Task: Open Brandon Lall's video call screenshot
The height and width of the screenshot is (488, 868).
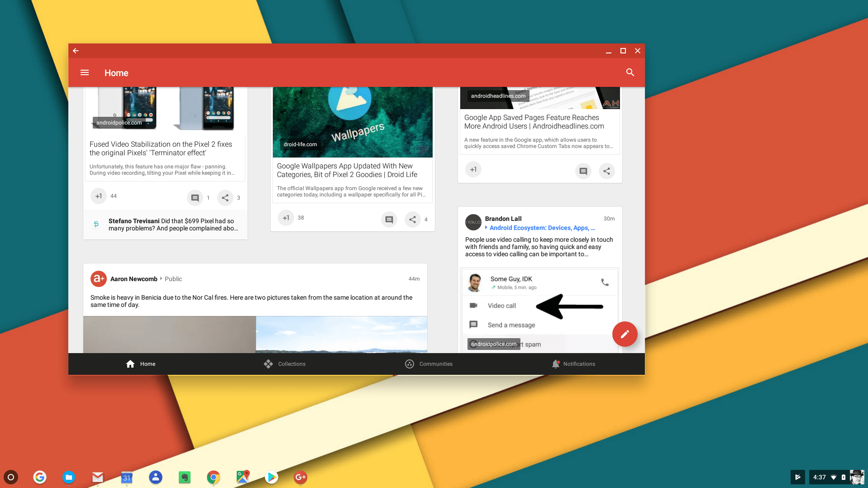Action: click(x=540, y=311)
